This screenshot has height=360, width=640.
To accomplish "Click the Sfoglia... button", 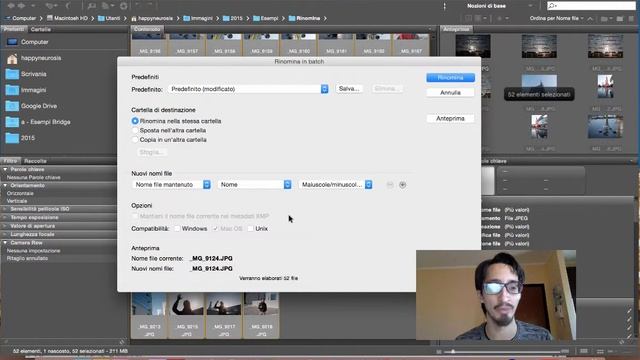I will 151,152.
